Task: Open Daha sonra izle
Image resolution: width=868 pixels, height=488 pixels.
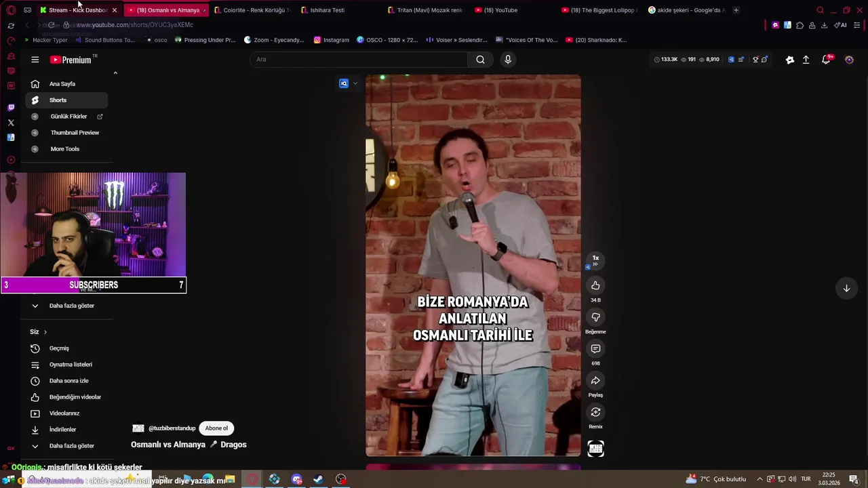Action: pyautogui.click(x=66, y=381)
